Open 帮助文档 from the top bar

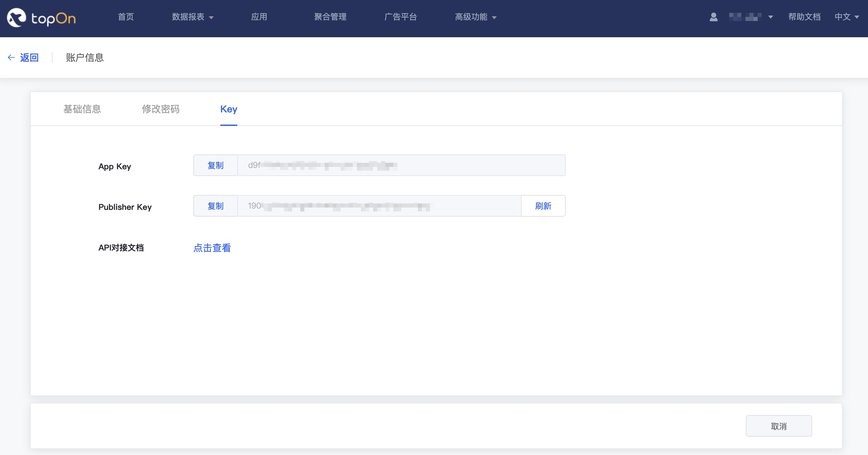tap(804, 17)
